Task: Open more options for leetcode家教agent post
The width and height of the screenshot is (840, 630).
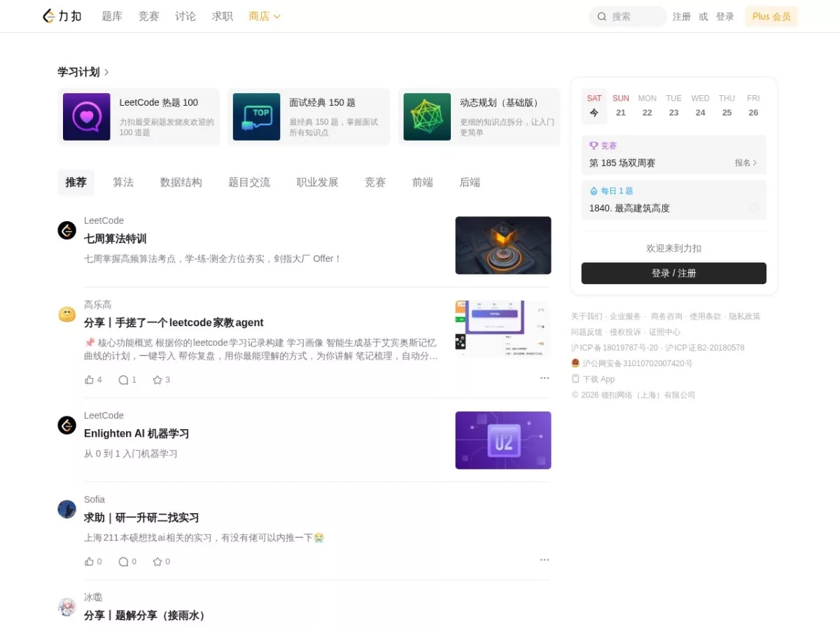Action: [545, 378]
